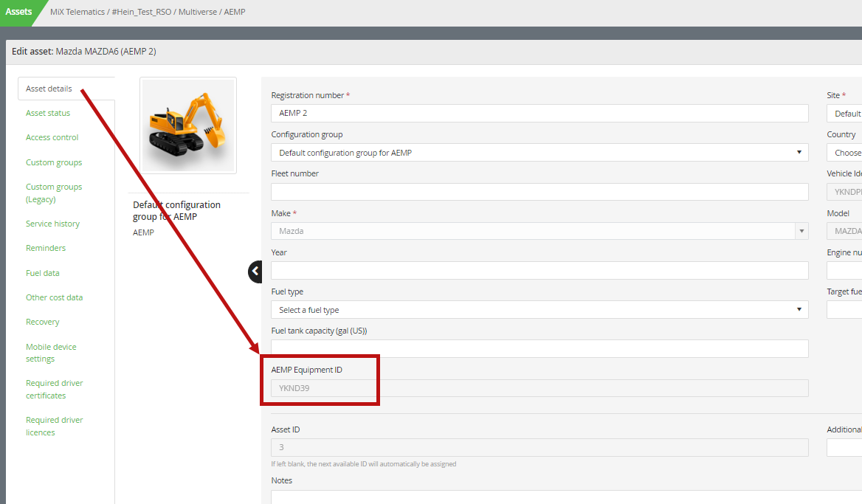Viewport: 862px width, 504px height.
Task: Click the Fuel tank capacity field
Action: click(x=539, y=348)
